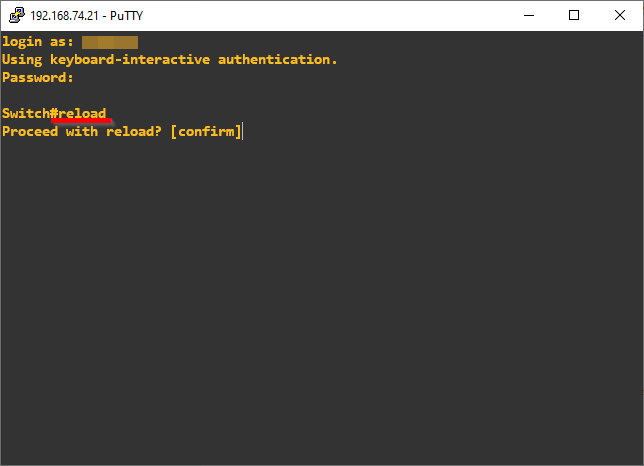
Task: Click the "Proceed with reload?" text
Action: tap(82, 131)
